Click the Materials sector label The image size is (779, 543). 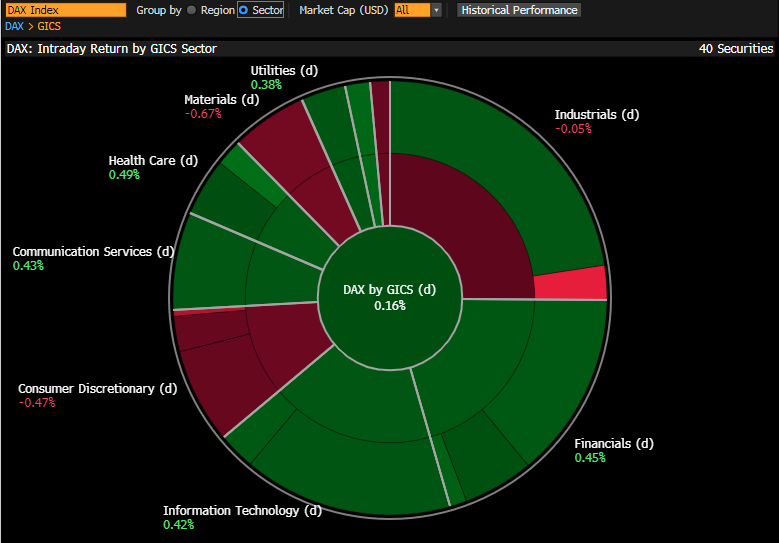[x=221, y=100]
